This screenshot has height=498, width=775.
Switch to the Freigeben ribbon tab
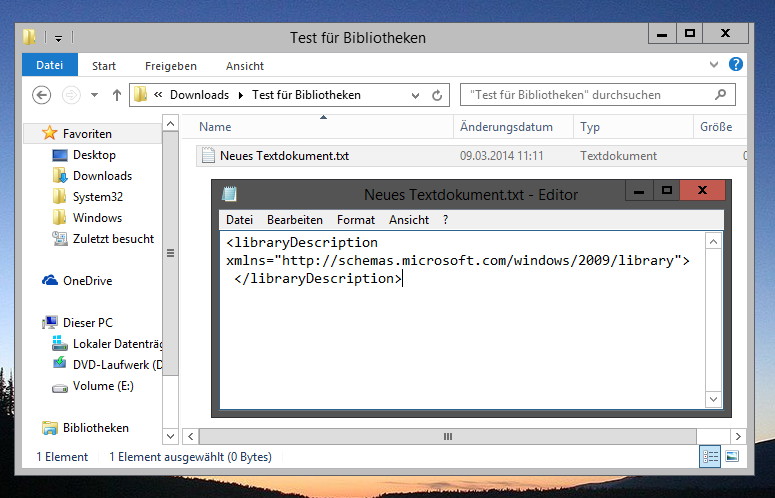(x=171, y=66)
